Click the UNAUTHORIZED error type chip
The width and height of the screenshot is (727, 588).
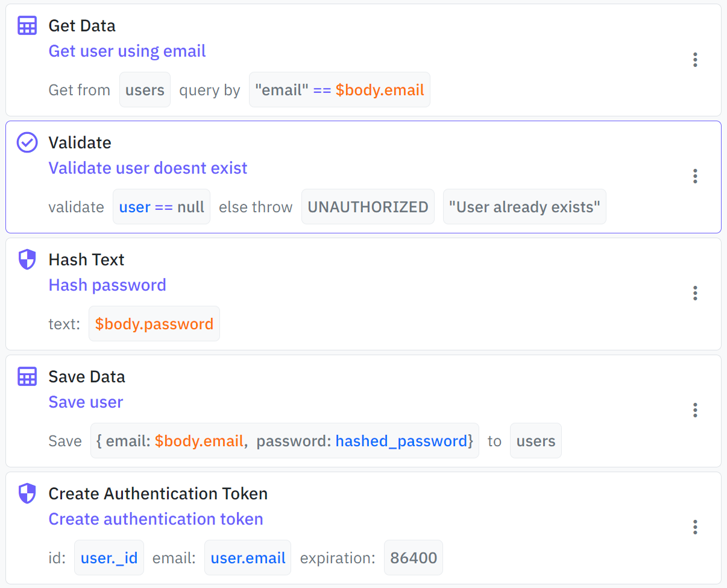point(368,206)
